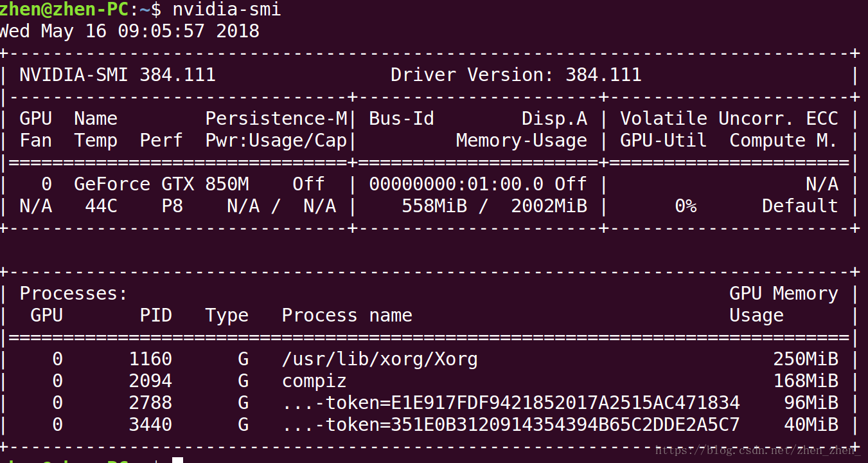Click the PID '3440'
Screen dimensions: 868x463
tap(150, 424)
